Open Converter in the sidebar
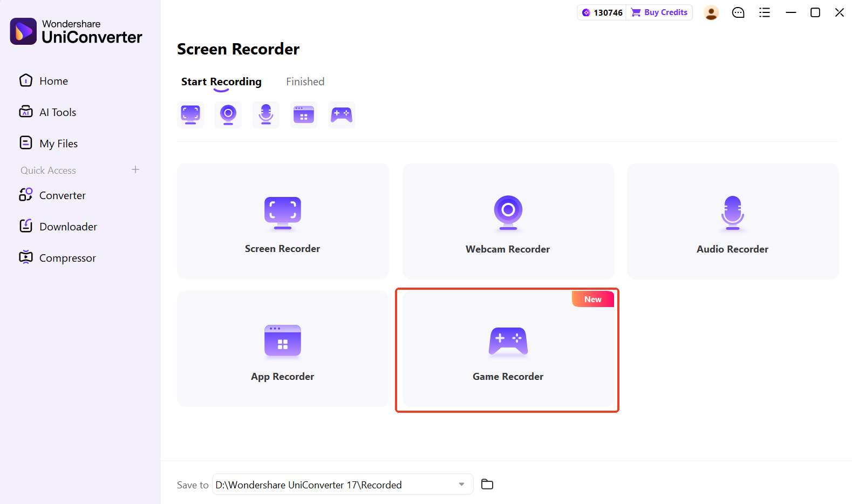 coord(52,195)
